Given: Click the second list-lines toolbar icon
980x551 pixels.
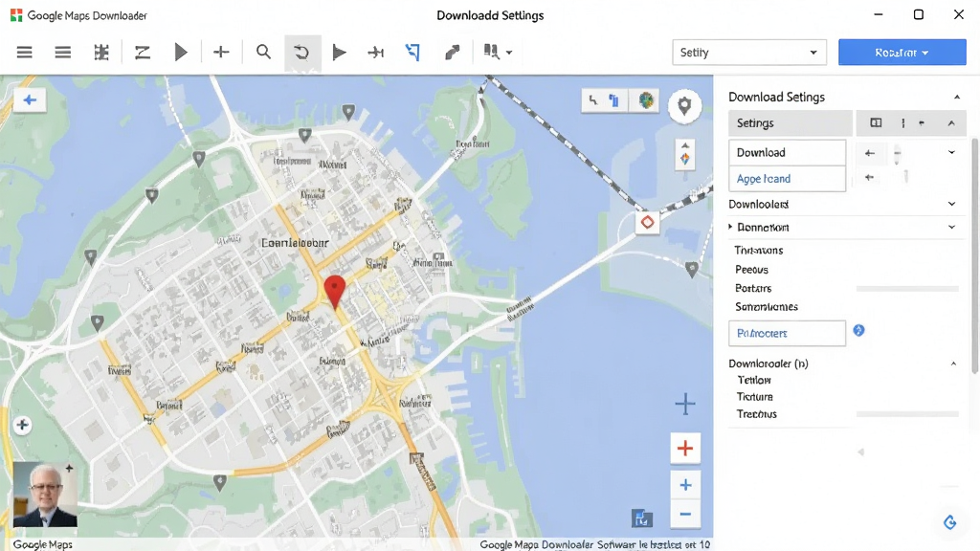Looking at the screenshot, I should (62, 52).
